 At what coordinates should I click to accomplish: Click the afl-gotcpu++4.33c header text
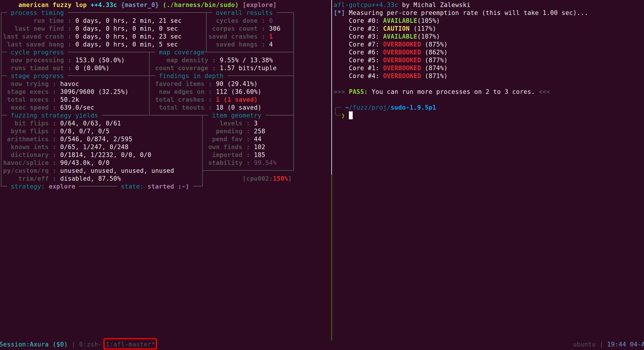366,5
